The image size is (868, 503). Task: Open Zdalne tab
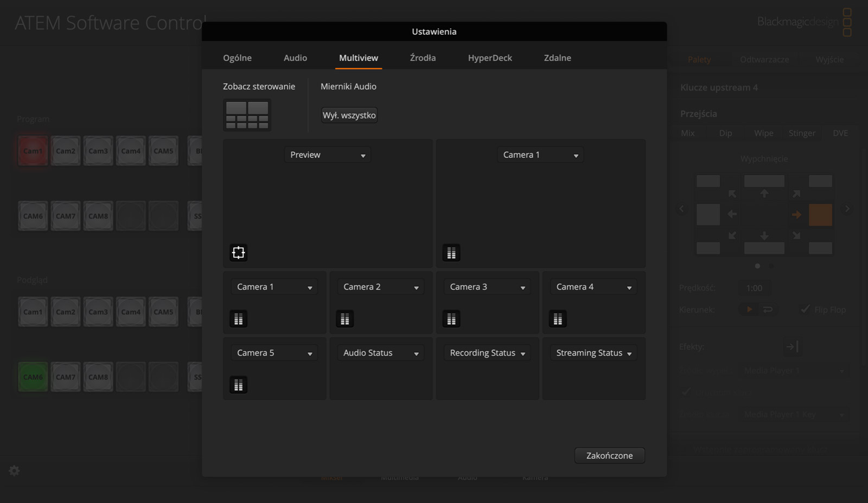pos(557,58)
